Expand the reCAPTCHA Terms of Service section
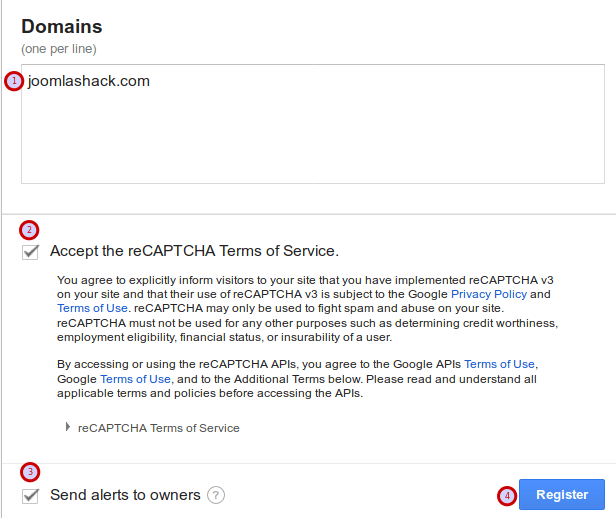 coord(158,428)
